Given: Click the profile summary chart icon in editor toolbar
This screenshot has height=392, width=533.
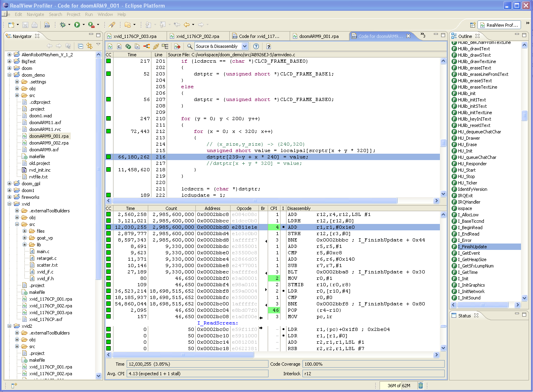Looking at the screenshot, I should tap(110, 46).
